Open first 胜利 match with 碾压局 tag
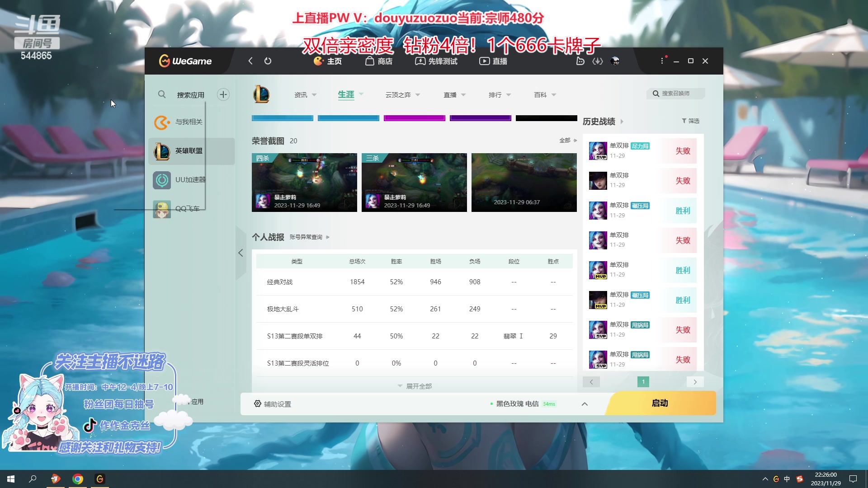 [642, 211]
